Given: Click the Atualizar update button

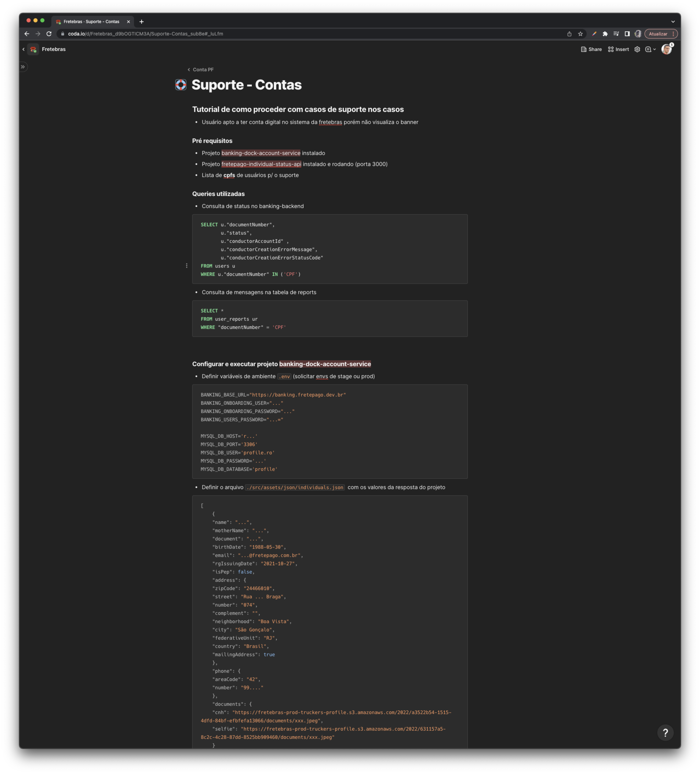Looking at the screenshot, I should (658, 34).
